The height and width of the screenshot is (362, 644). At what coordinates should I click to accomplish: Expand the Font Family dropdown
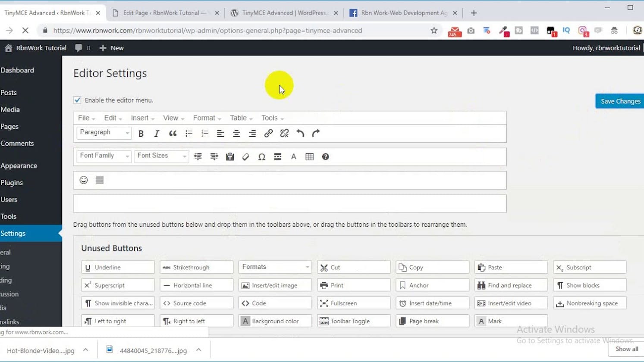(104, 156)
